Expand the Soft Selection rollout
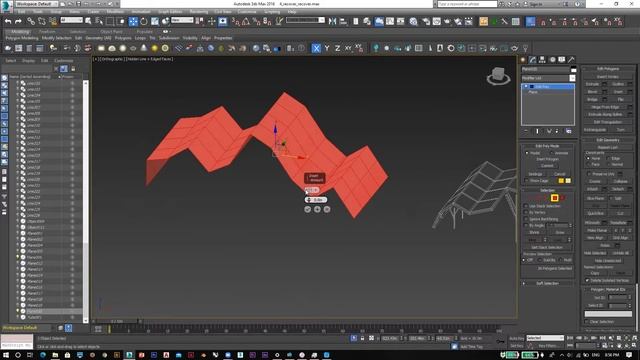 click(x=547, y=283)
